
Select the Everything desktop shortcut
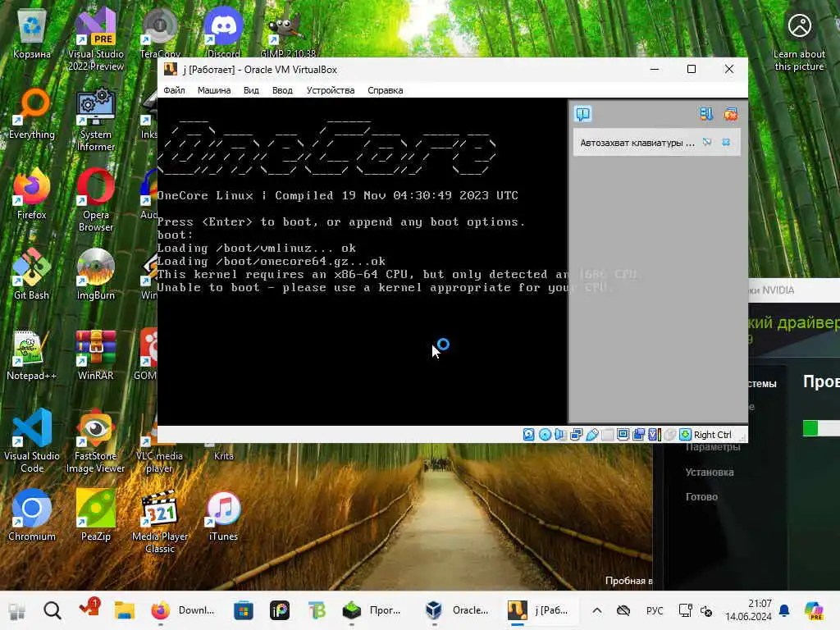(x=32, y=113)
